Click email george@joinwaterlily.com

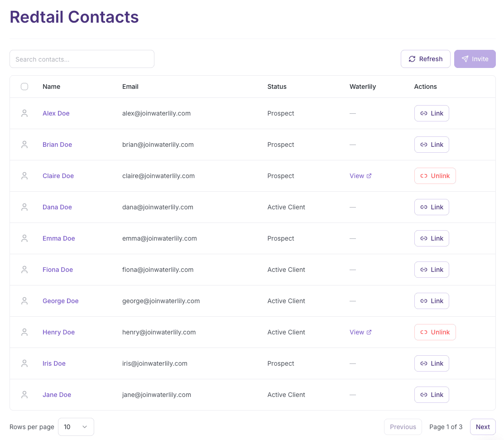pos(161,301)
